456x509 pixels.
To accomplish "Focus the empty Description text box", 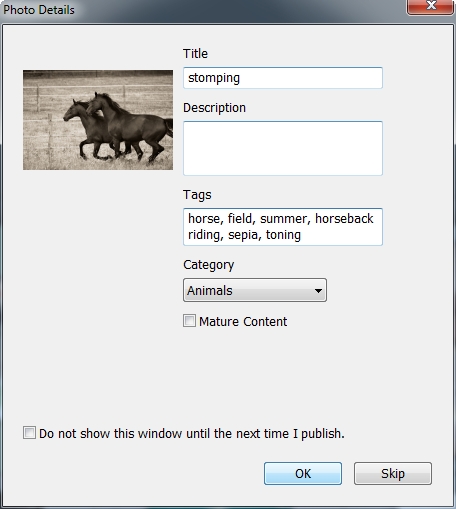I will [x=283, y=148].
